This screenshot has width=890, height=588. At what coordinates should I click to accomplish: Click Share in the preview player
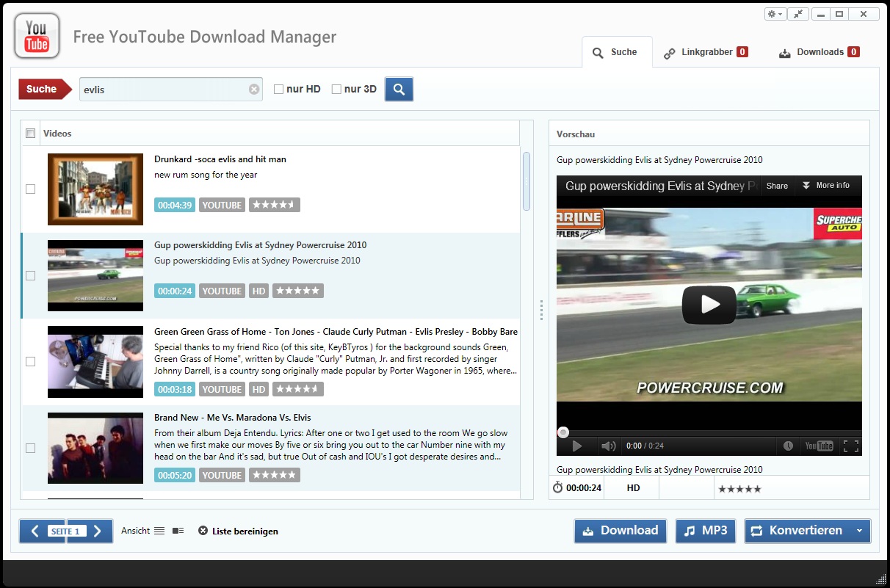pos(777,186)
